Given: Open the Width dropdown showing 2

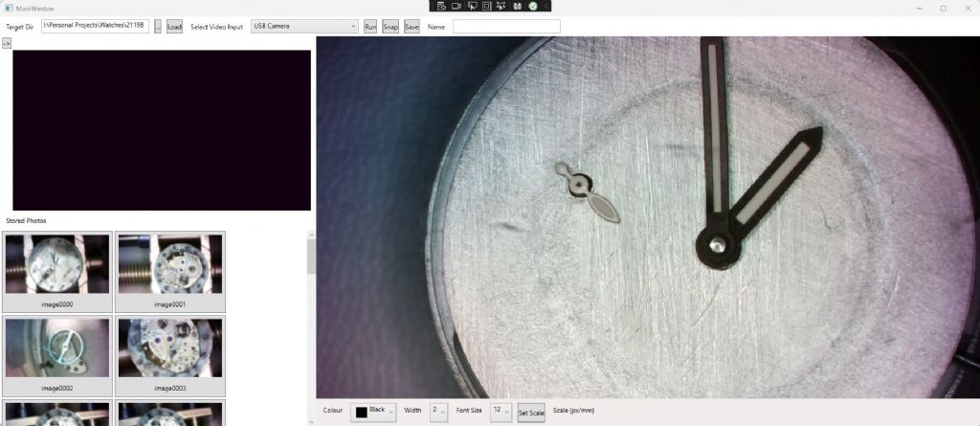Looking at the screenshot, I should [x=438, y=413].
